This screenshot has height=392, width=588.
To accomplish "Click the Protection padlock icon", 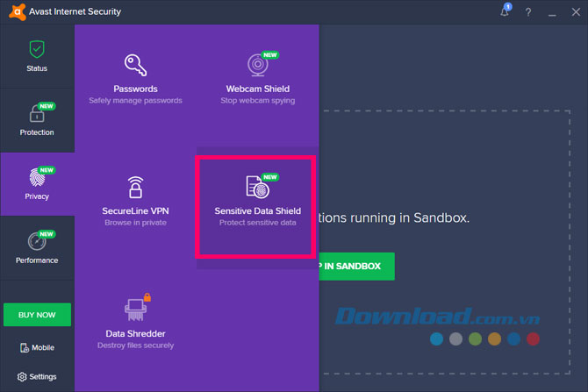I will (37, 113).
